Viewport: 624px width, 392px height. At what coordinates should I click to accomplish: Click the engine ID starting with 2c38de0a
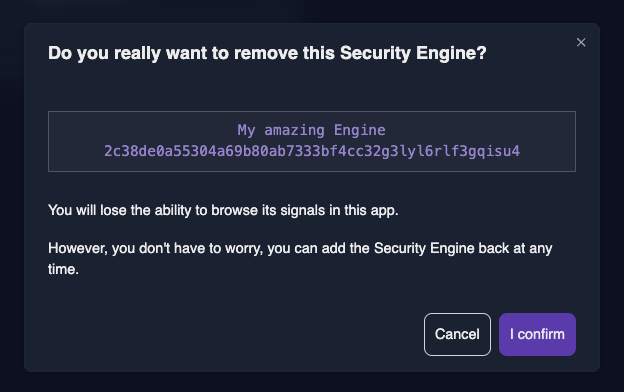(x=312, y=151)
